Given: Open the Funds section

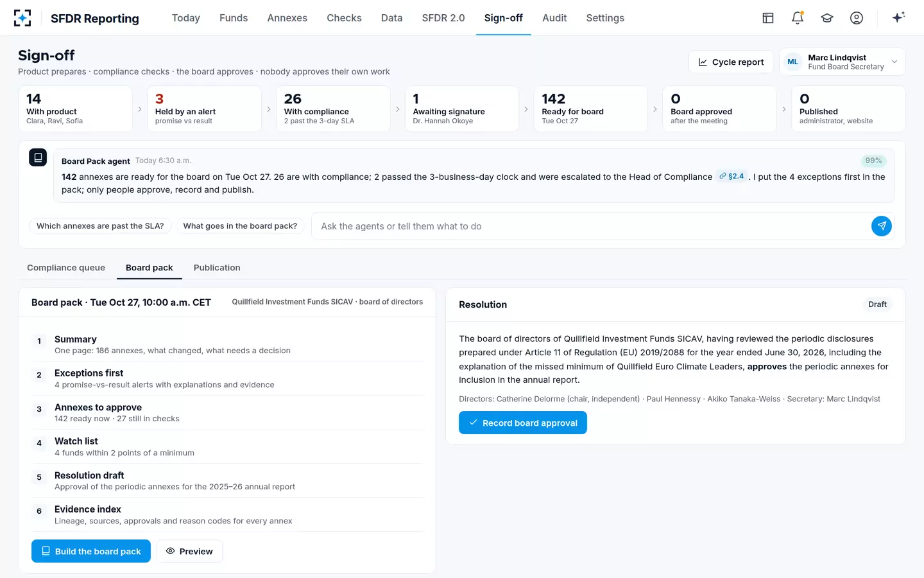Looking at the screenshot, I should click(234, 18).
